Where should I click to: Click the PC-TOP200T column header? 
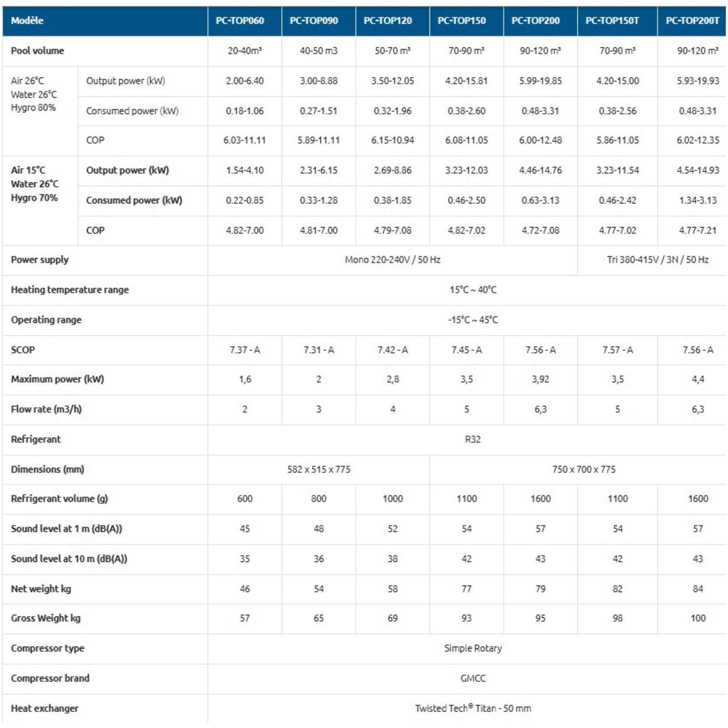692,20
